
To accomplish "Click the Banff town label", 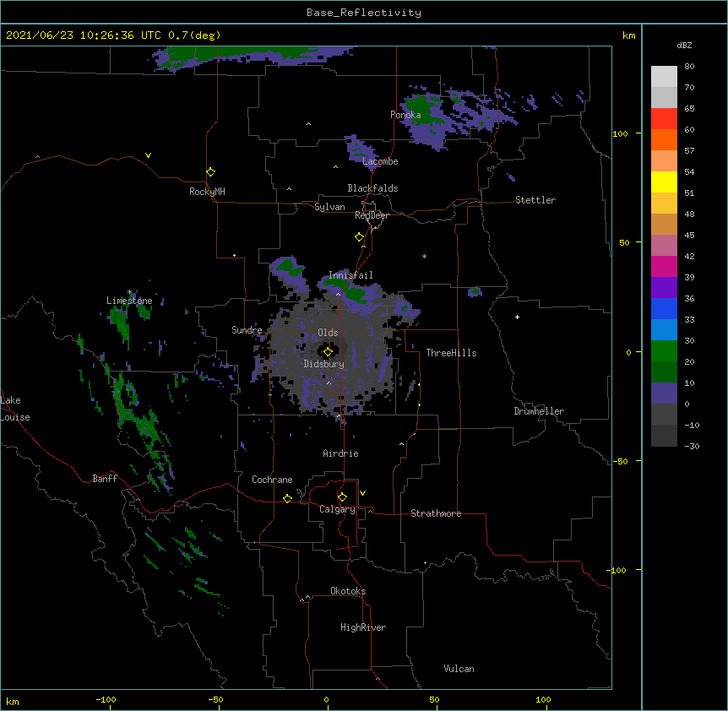I will click(x=105, y=479).
